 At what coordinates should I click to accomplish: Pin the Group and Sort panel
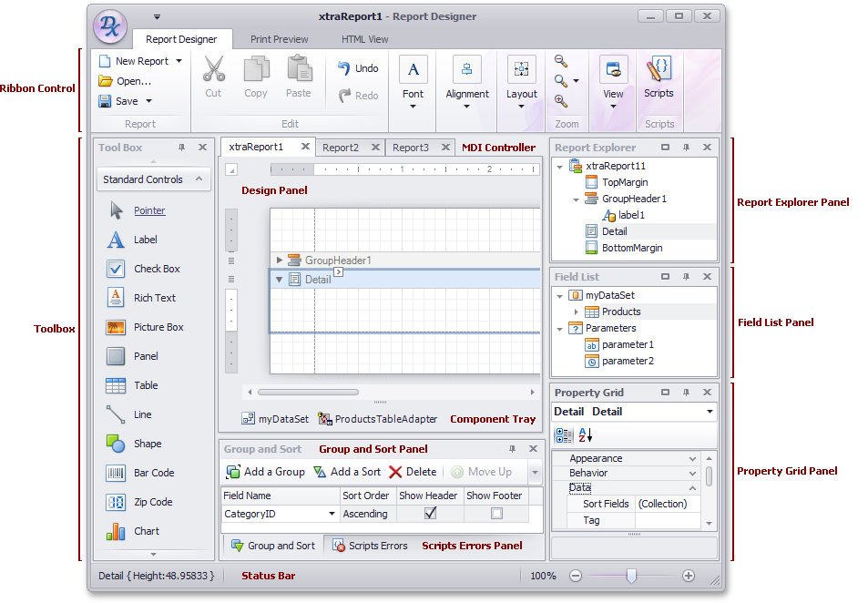(512, 448)
